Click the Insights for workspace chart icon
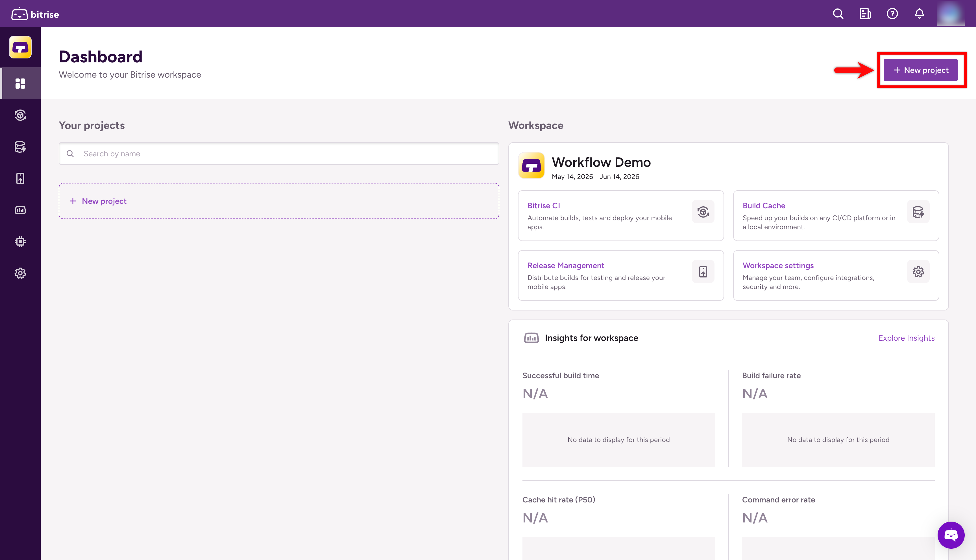This screenshot has width=976, height=560. [531, 338]
